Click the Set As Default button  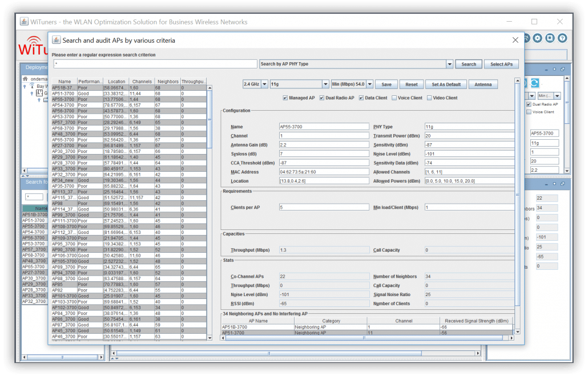coord(446,84)
